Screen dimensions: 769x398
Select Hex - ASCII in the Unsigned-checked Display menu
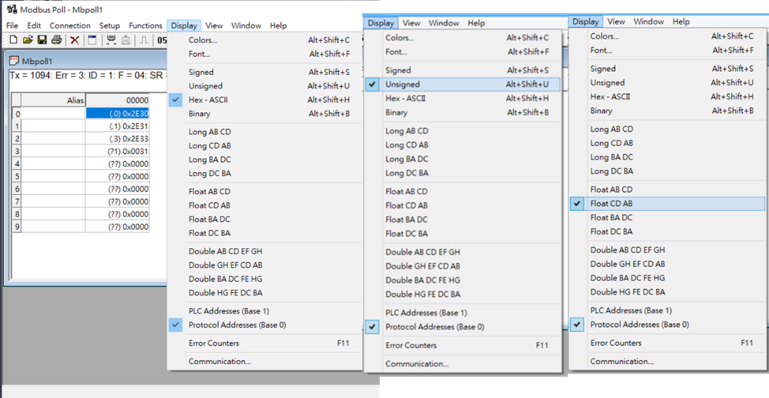click(462, 98)
